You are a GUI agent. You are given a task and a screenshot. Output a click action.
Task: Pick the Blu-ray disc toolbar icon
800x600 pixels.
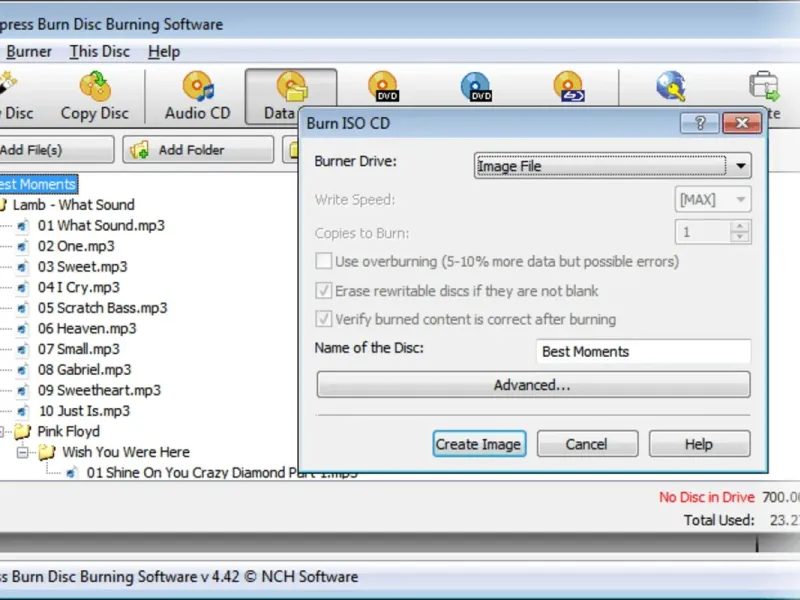569,86
